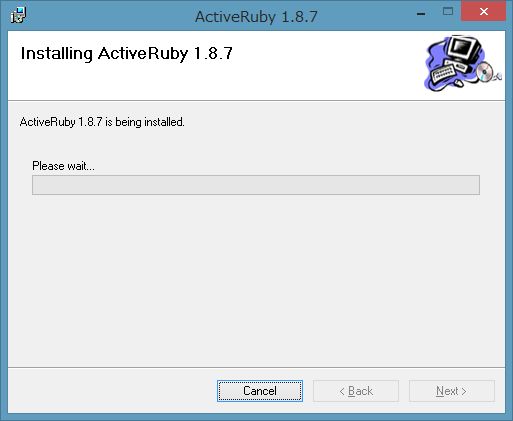This screenshot has width=513, height=421.
Task: Click the grayed-out maximize button
Action: click(x=448, y=12)
